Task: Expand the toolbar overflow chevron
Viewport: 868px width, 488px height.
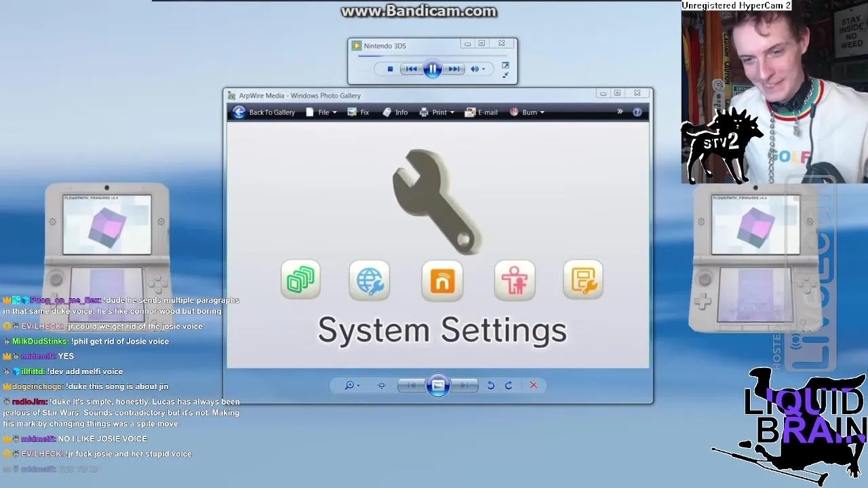Action: (620, 112)
